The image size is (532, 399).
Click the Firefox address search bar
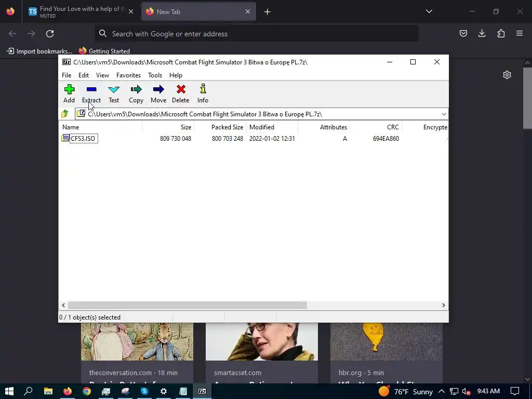click(257, 34)
